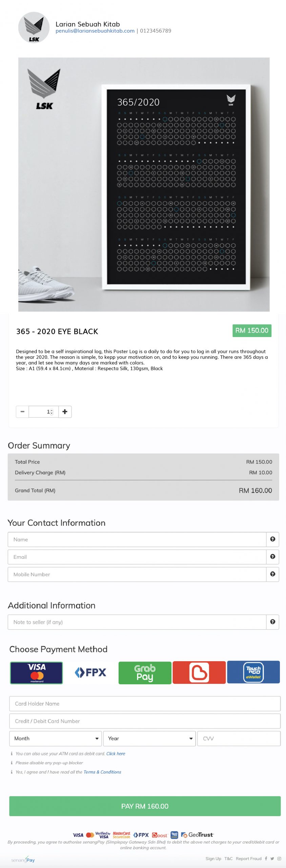Click the Card Holder Name field
The width and height of the screenshot is (286, 868).
pos(145,704)
